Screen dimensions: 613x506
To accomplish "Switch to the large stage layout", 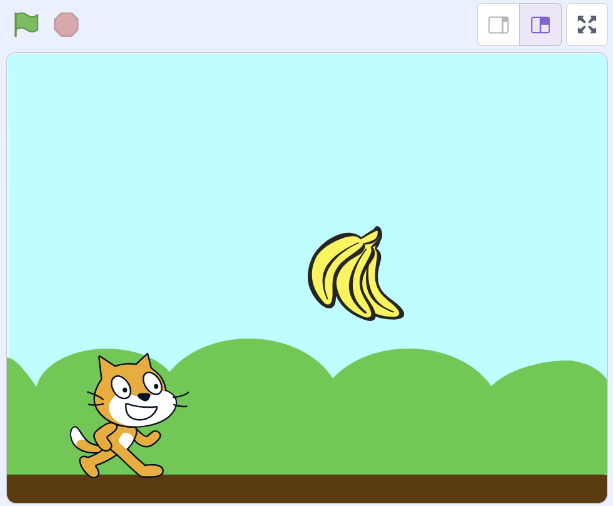I will point(540,25).
